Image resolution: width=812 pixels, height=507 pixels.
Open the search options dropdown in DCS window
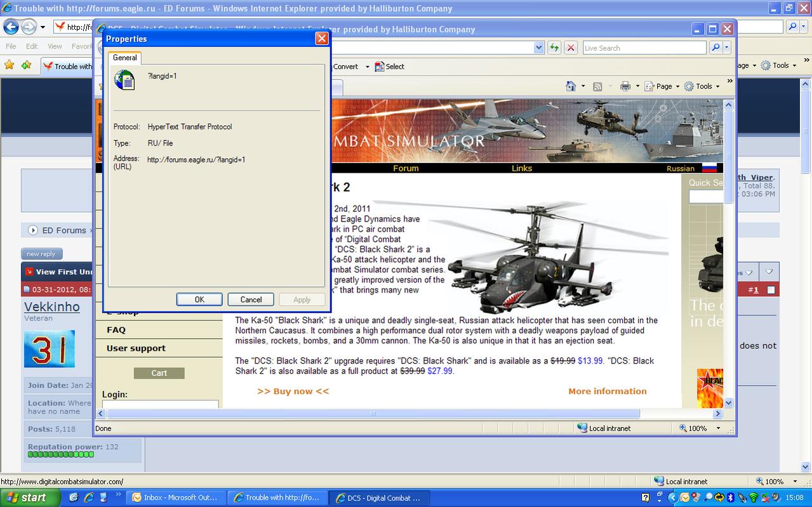[727, 48]
